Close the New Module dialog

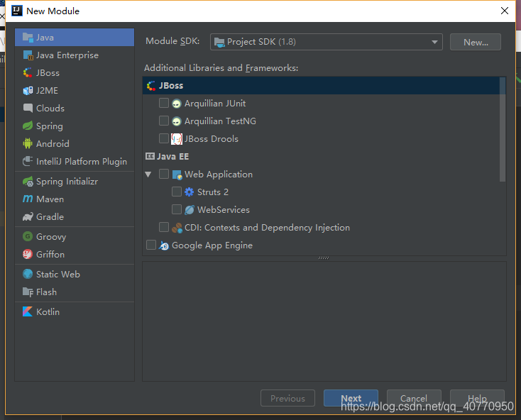click(505, 11)
